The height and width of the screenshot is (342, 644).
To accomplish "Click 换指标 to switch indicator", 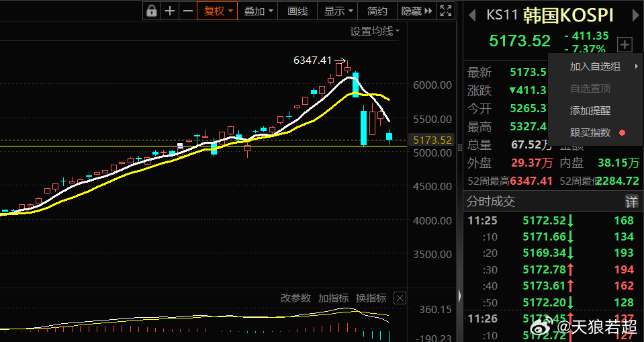I will click(x=371, y=298).
